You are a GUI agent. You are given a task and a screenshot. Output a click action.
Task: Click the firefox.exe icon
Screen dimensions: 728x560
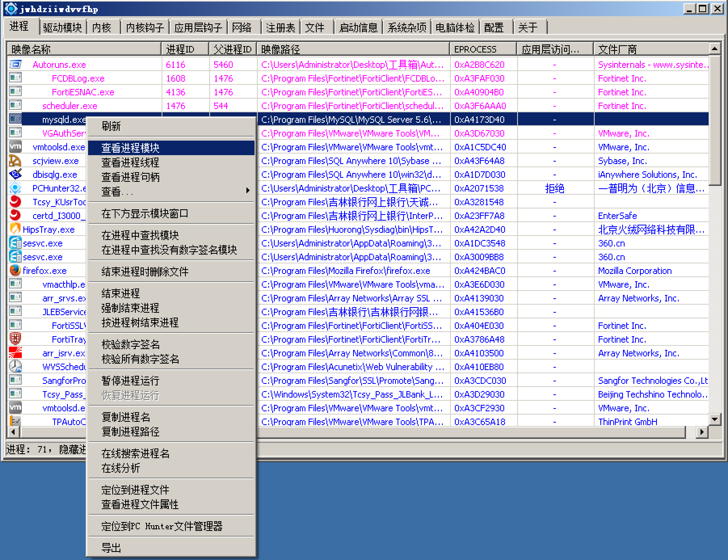pyautogui.click(x=15, y=270)
